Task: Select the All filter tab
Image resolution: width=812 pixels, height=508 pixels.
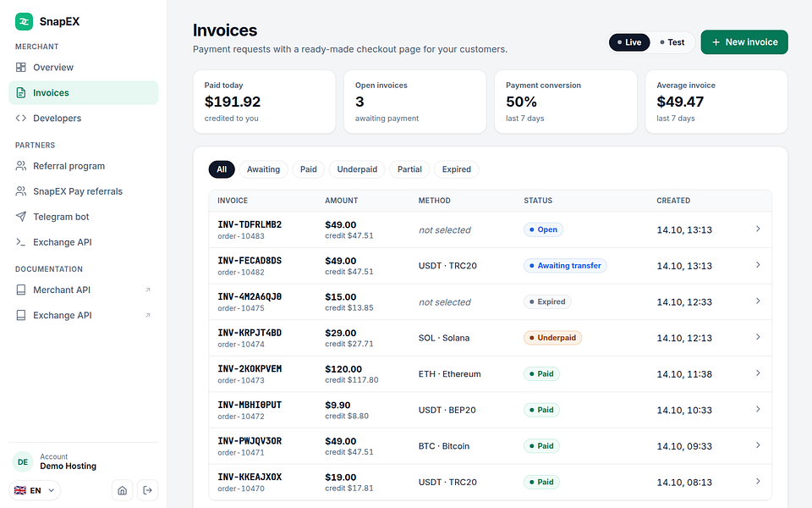Action: click(222, 169)
